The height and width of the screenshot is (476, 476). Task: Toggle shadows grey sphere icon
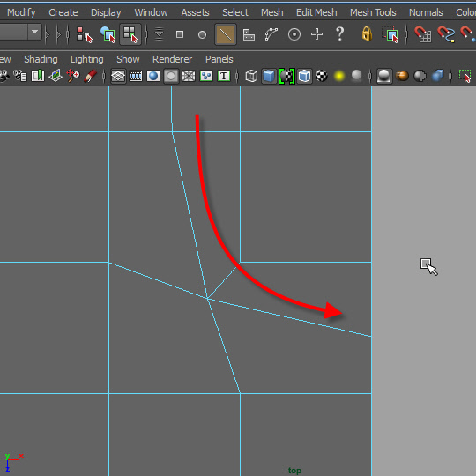click(x=357, y=76)
